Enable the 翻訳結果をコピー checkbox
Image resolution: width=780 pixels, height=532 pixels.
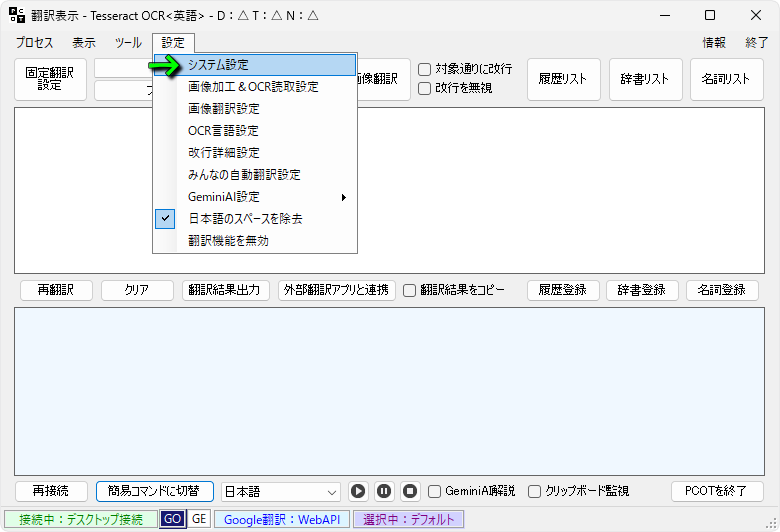(409, 290)
